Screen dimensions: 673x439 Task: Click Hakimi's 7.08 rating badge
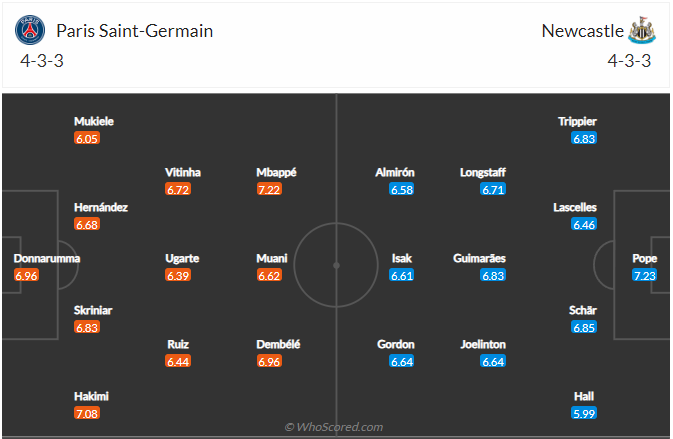point(87,412)
